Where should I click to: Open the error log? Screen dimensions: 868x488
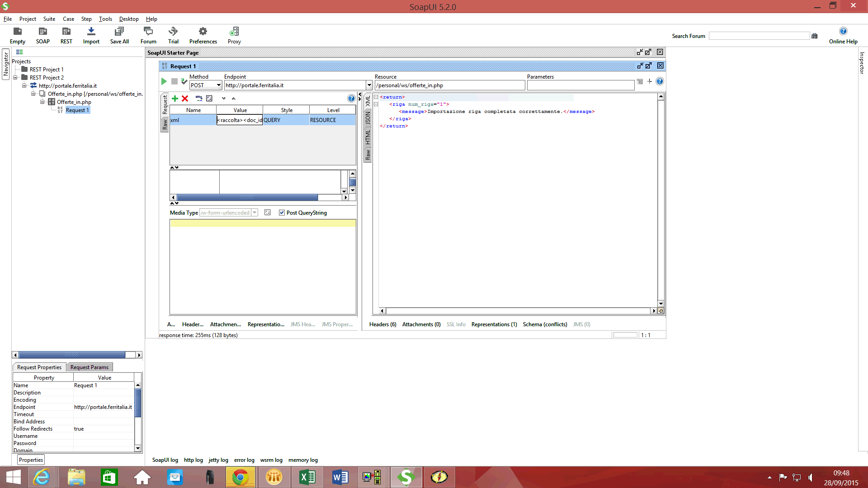pyautogui.click(x=244, y=460)
